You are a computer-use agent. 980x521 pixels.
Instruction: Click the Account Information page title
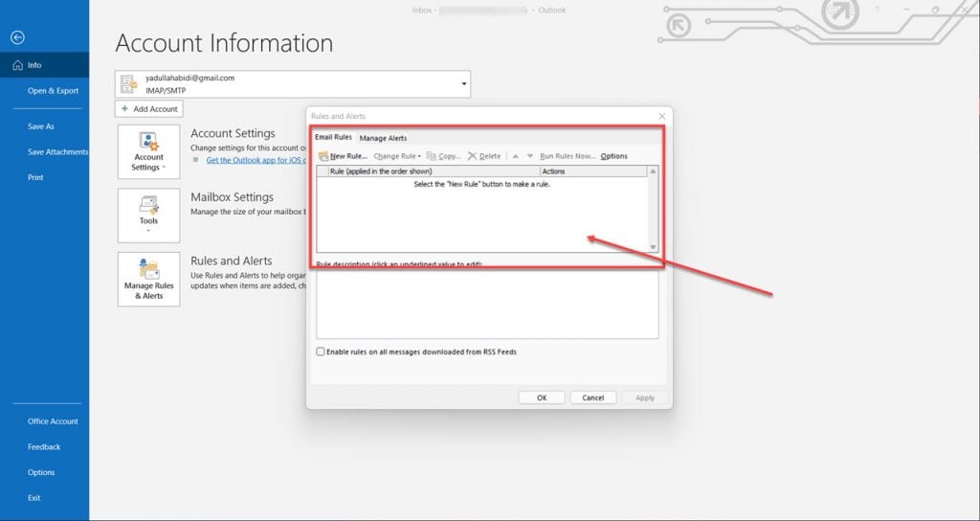click(x=224, y=43)
